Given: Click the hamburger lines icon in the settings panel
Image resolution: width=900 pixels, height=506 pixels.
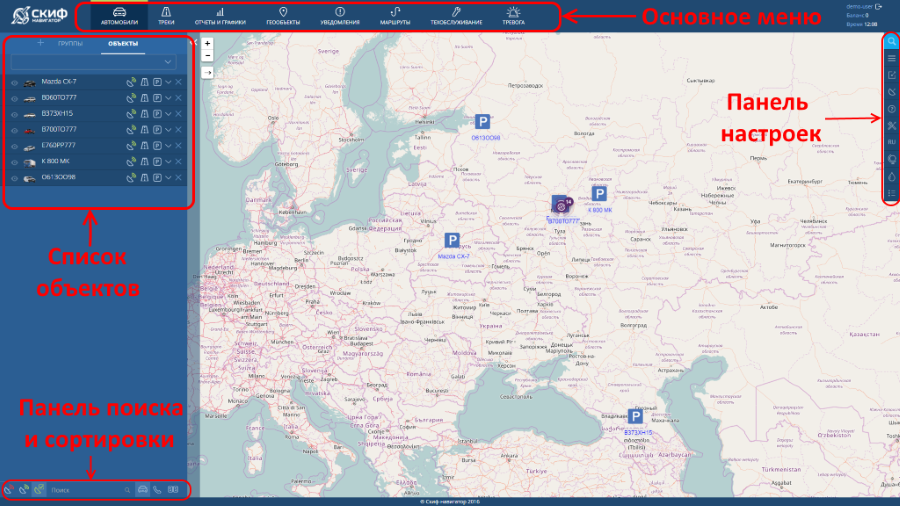Looking at the screenshot, I should (x=891, y=59).
